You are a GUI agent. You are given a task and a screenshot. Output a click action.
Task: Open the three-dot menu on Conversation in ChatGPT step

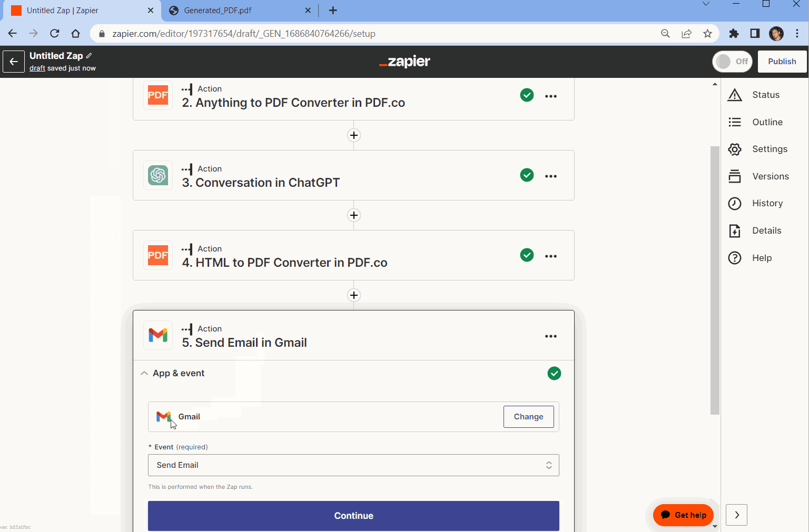pyautogui.click(x=551, y=175)
